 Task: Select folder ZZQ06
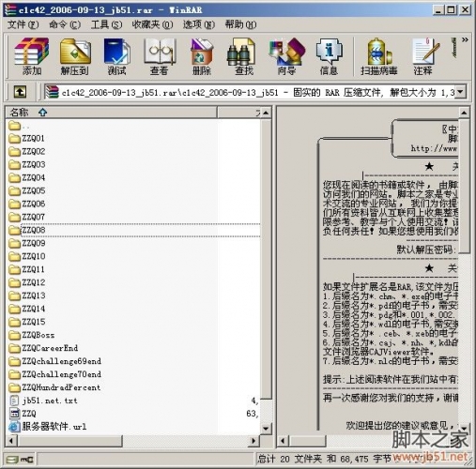(27, 204)
